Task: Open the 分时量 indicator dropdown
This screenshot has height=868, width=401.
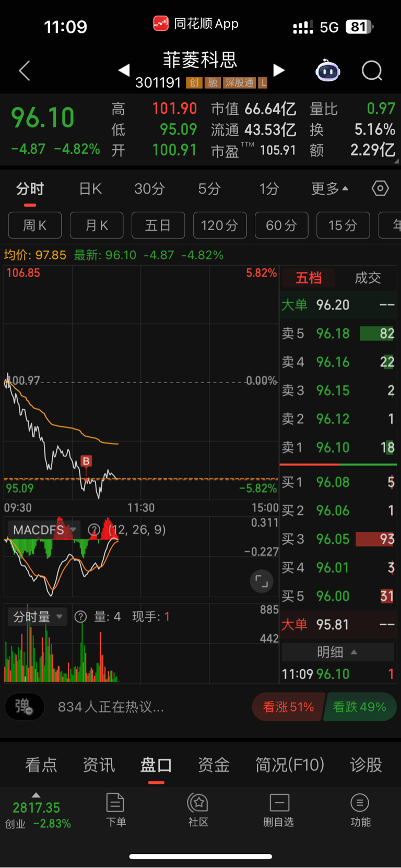Action: coord(37,616)
